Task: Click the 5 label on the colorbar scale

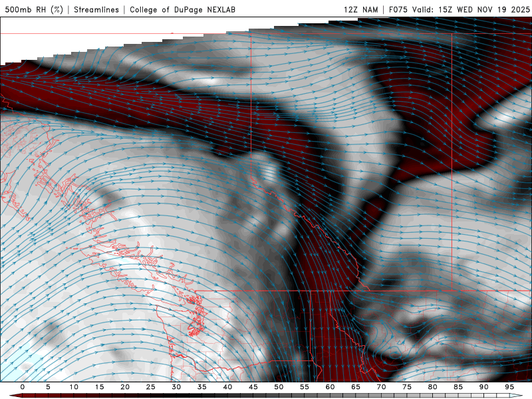Action: [48, 387]
